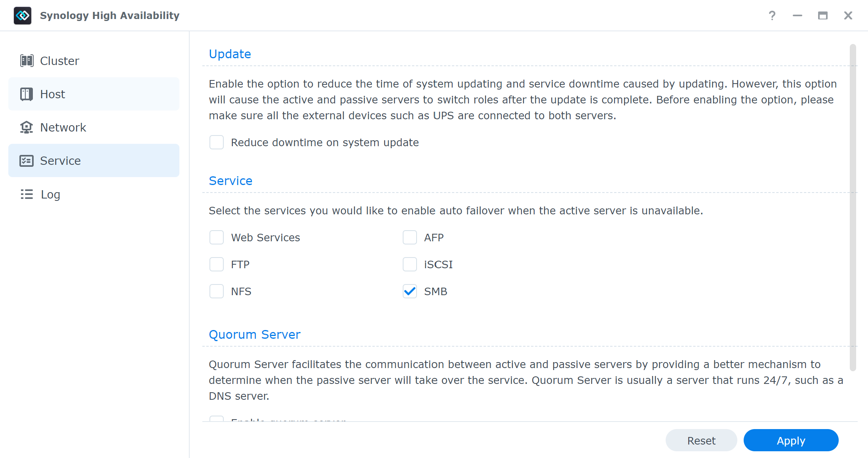Click the Network icon in the sidebar
Viewport: 868px width, 458px height.
click(27, 127)
